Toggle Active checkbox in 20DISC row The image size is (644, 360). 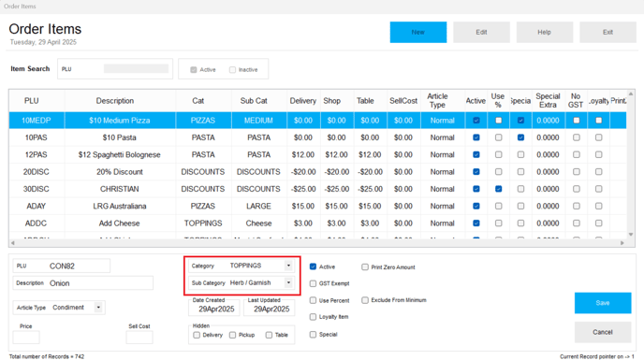tap(476, 172)
